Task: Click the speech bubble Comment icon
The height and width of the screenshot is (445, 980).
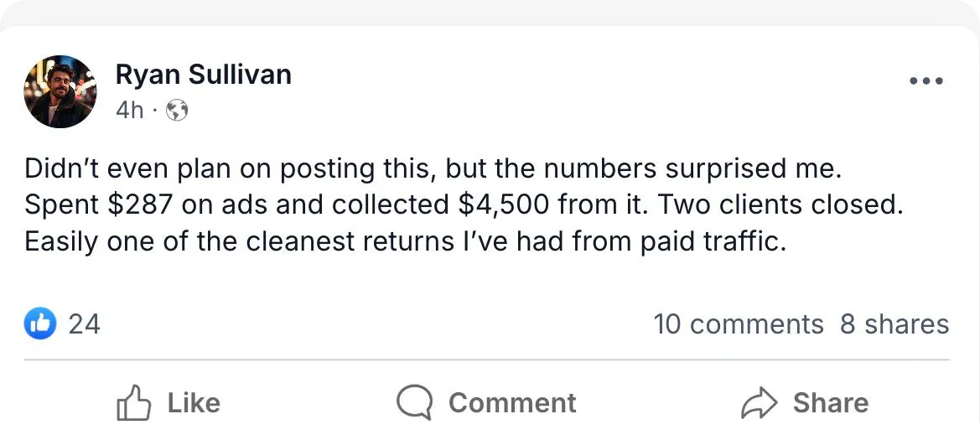Action: (414, 403)
